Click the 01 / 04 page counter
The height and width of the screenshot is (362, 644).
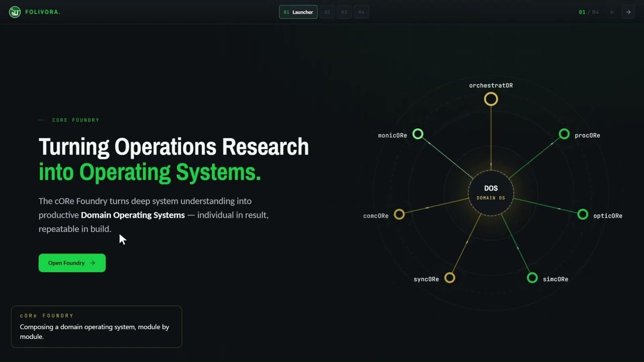point(589,12)
